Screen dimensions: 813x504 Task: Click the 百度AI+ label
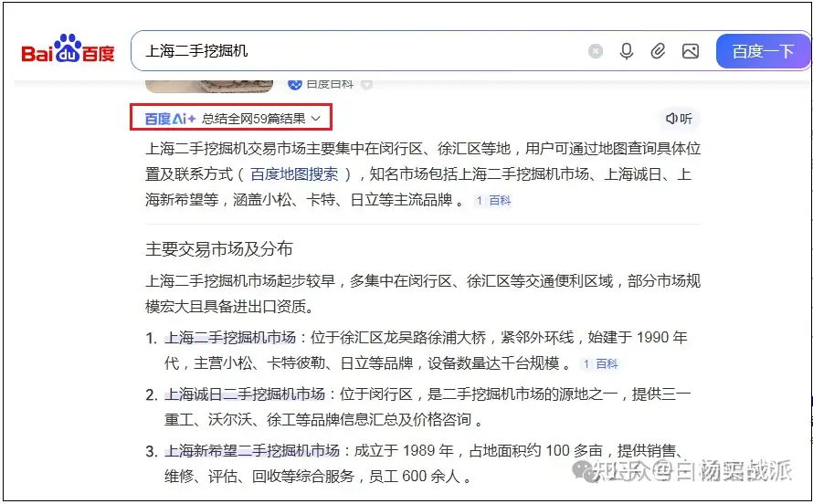click(170, 119)
